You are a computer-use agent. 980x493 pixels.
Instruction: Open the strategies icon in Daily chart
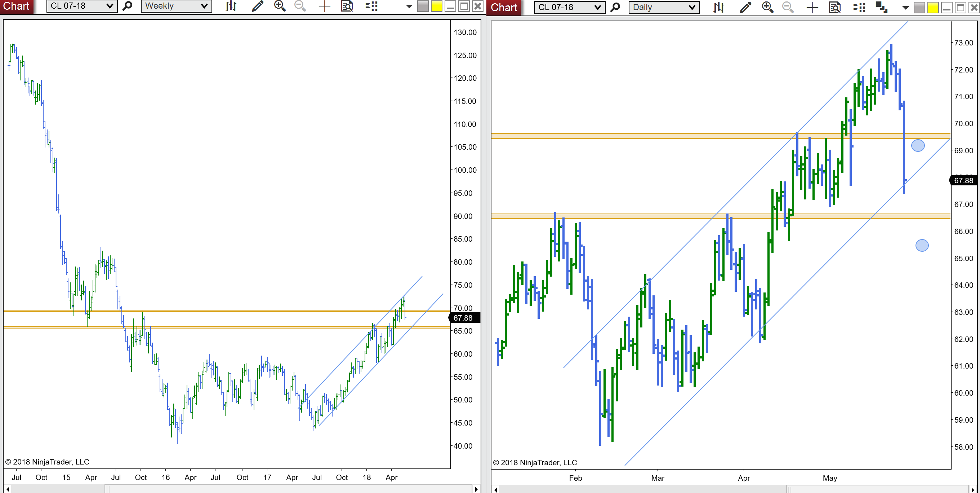(882, 7)
